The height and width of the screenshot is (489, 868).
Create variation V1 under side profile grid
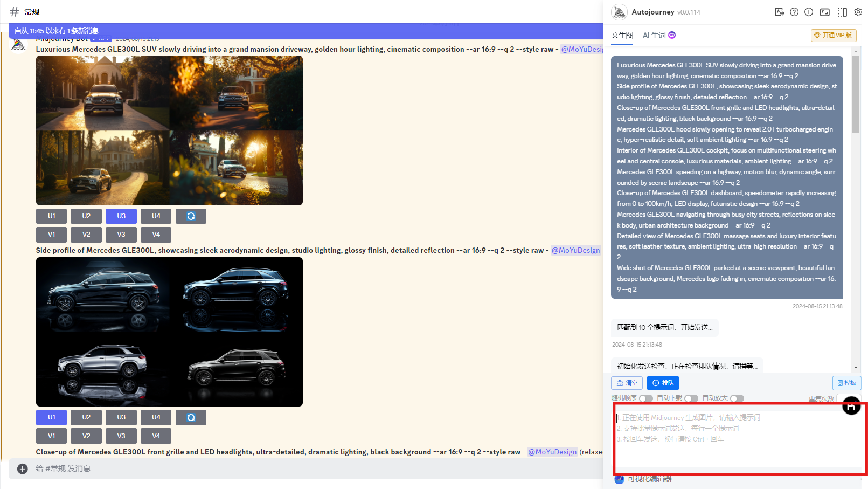tap(51, 436)
